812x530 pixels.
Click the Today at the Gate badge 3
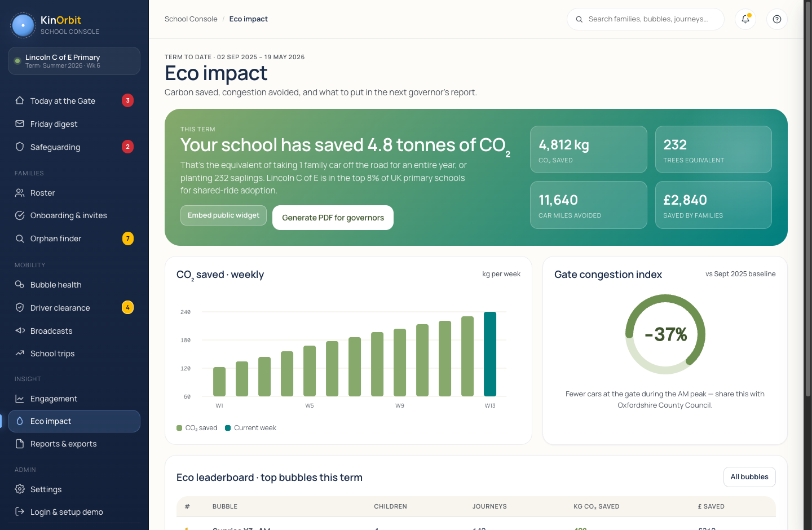coord(128,100)
